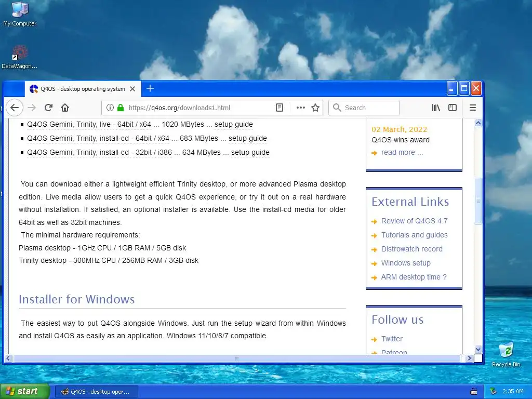The height and width of the screenshot is (399, 532).
Task: Open Distrowatch record link
Action: 412,249
